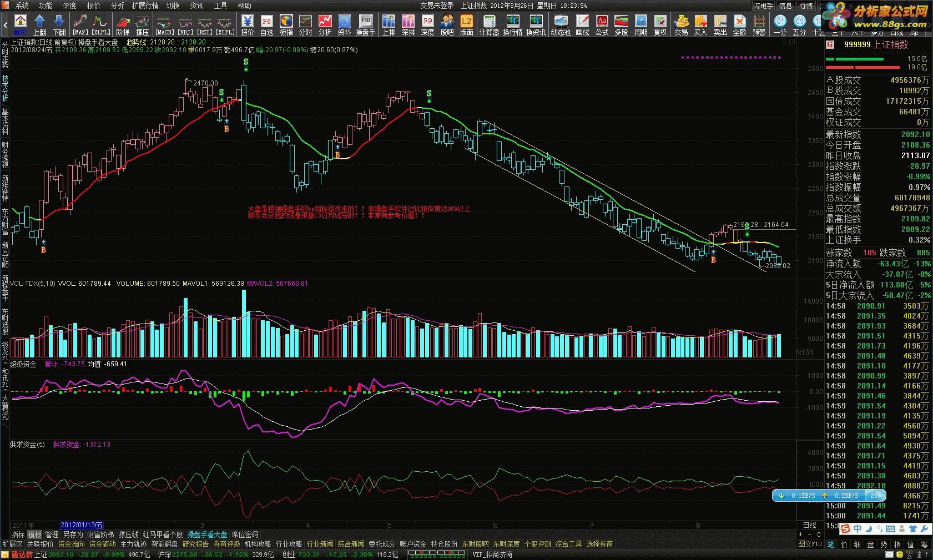Switch to the 指标 bottom tab
The image size is (933, 560).
tap(18, 534)
